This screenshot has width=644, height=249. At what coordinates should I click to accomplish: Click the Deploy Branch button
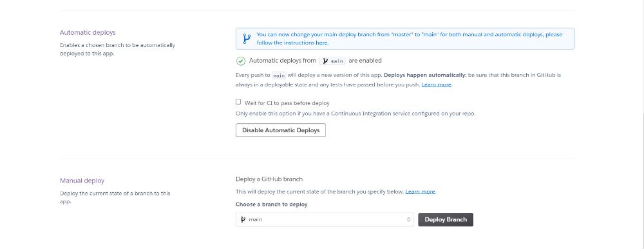[x=446, y=219]
